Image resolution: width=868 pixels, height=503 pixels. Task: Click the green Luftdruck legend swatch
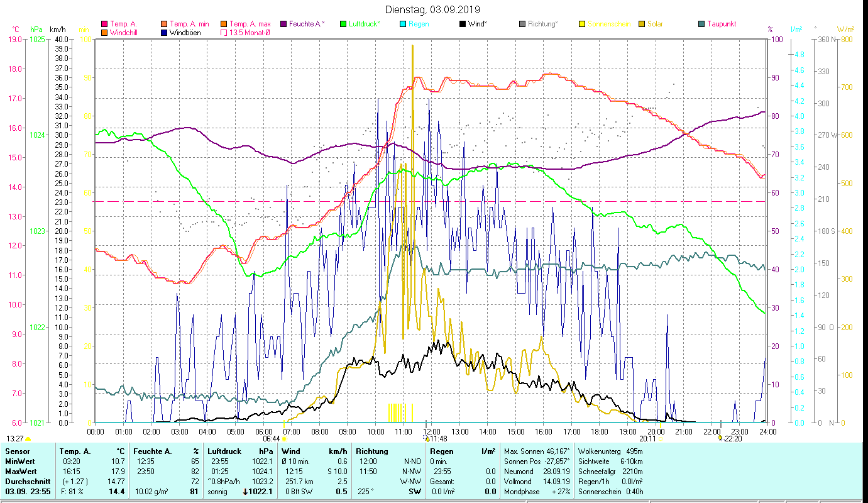click(x=343, y=24)
